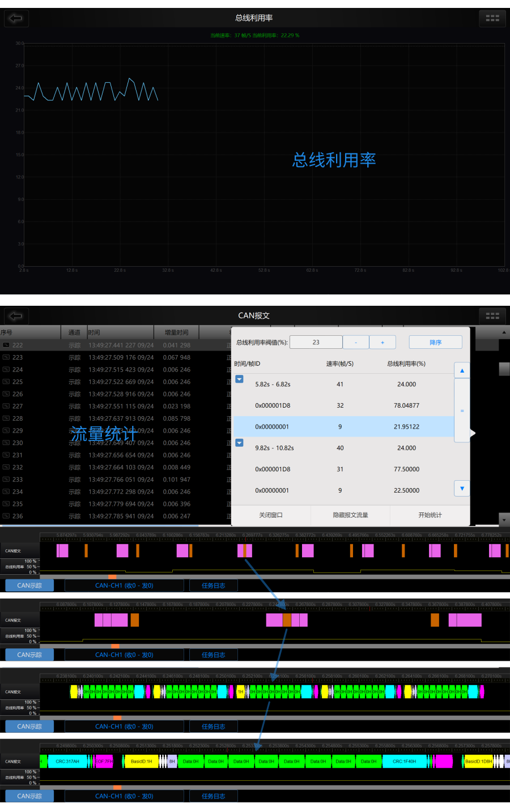Click timestamp 13:49:27.509 176 09/24
The height and width of the screenshot is (812, 510).
click(121, 357)
